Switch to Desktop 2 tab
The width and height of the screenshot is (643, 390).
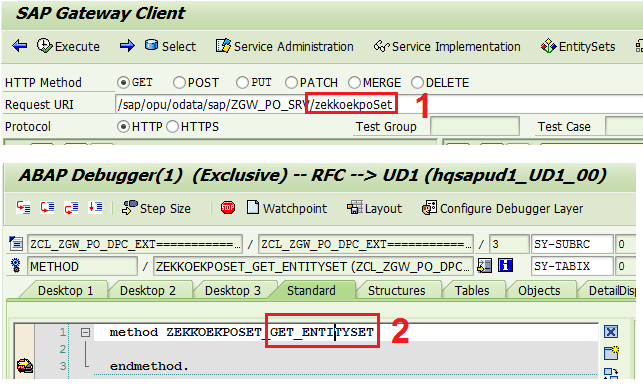tap(148, 290)
